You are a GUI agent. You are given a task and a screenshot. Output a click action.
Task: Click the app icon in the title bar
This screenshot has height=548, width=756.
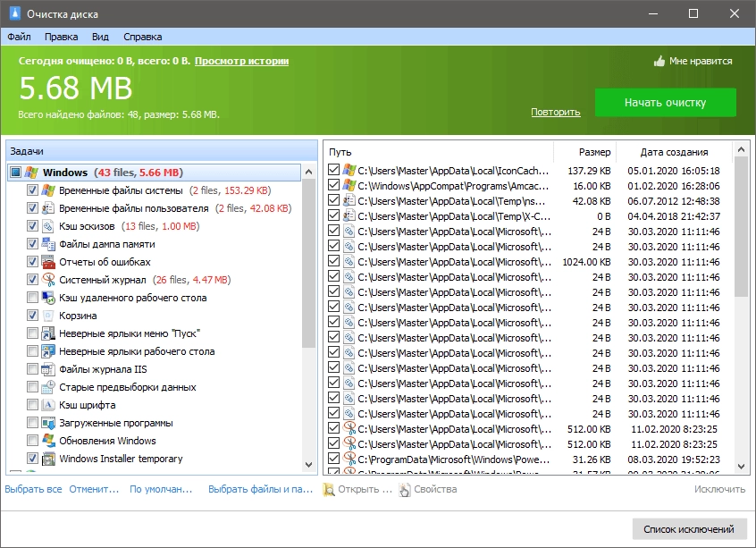click(x=14, y=13)
